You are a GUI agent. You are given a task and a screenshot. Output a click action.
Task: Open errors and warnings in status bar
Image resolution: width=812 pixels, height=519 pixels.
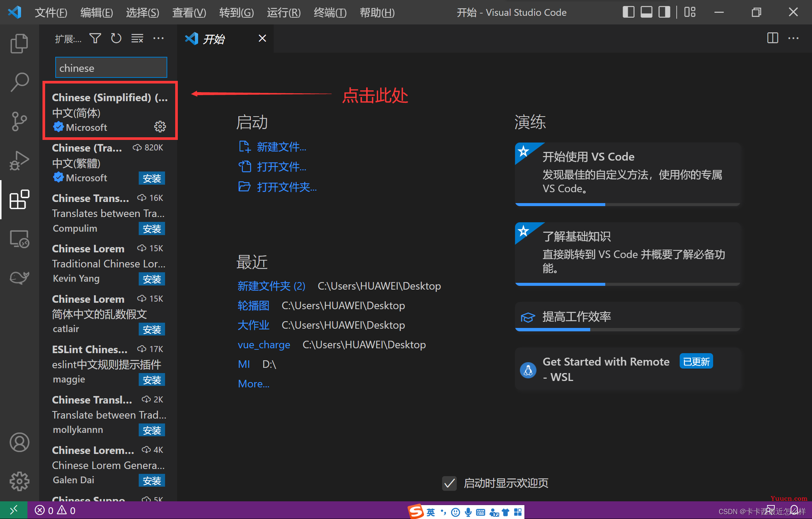tap(55, 510)
